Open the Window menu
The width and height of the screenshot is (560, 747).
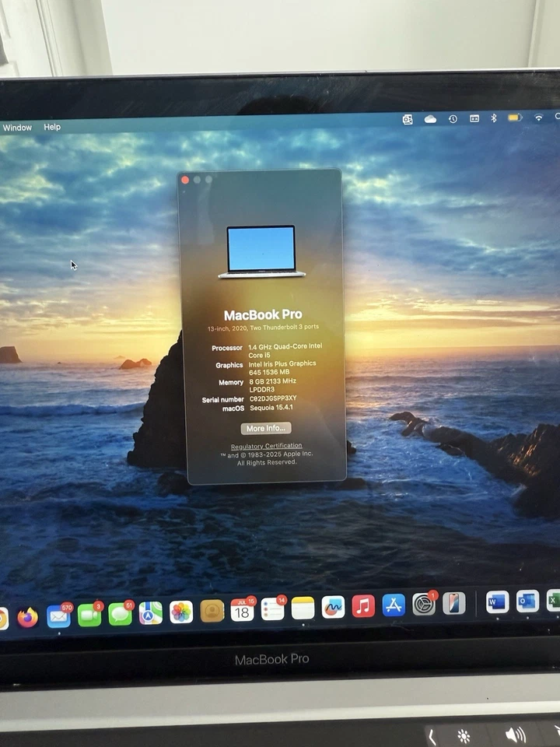click(17, 128)
